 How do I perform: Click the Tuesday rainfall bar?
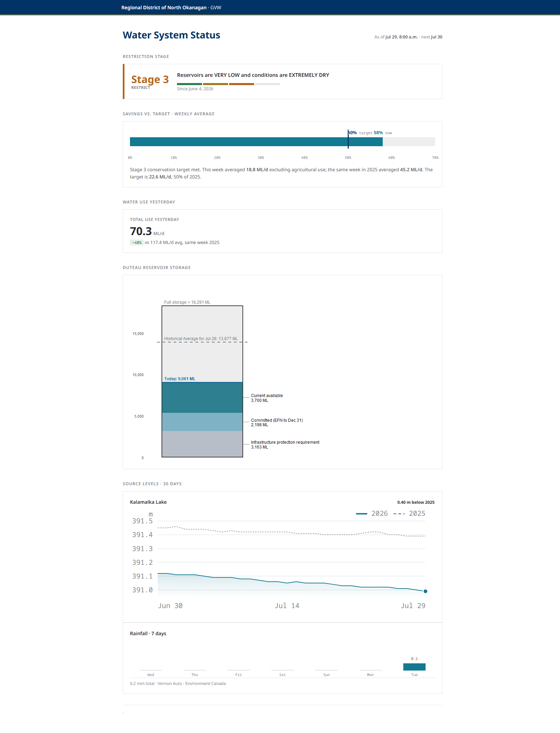[x=414, y=667]
